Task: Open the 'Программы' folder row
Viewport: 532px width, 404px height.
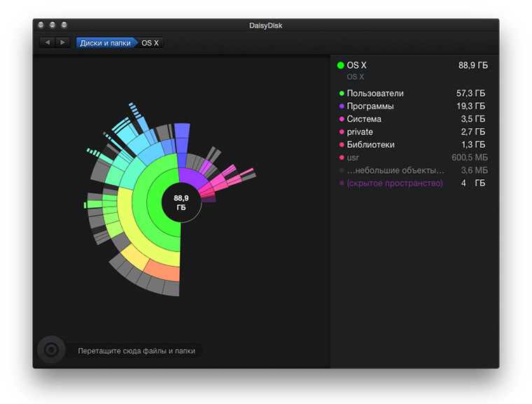Action: [414, 106]
